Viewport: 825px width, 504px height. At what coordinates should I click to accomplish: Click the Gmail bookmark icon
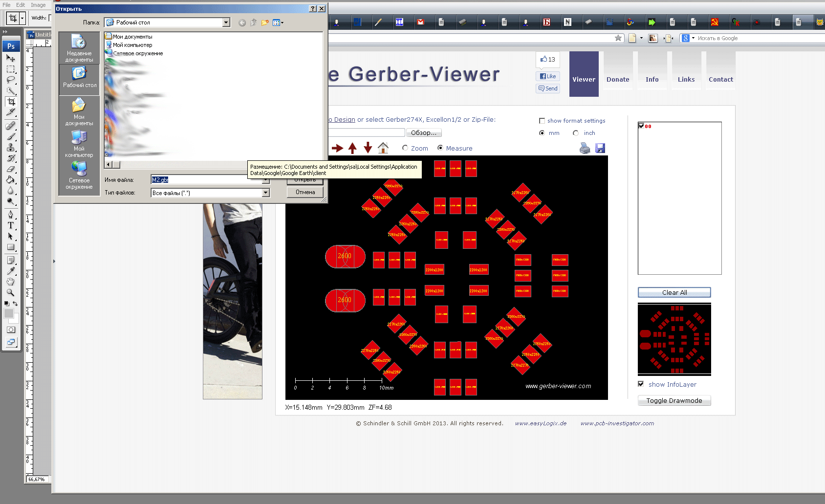(420, 22)
